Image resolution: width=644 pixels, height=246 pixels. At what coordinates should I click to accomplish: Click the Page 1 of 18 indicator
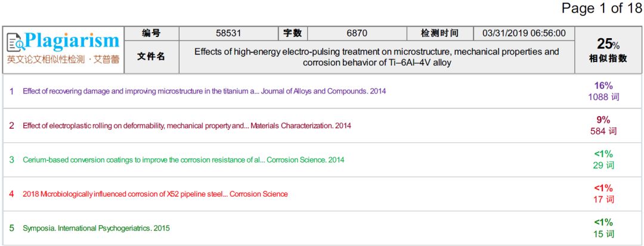[x=602, y=8]
